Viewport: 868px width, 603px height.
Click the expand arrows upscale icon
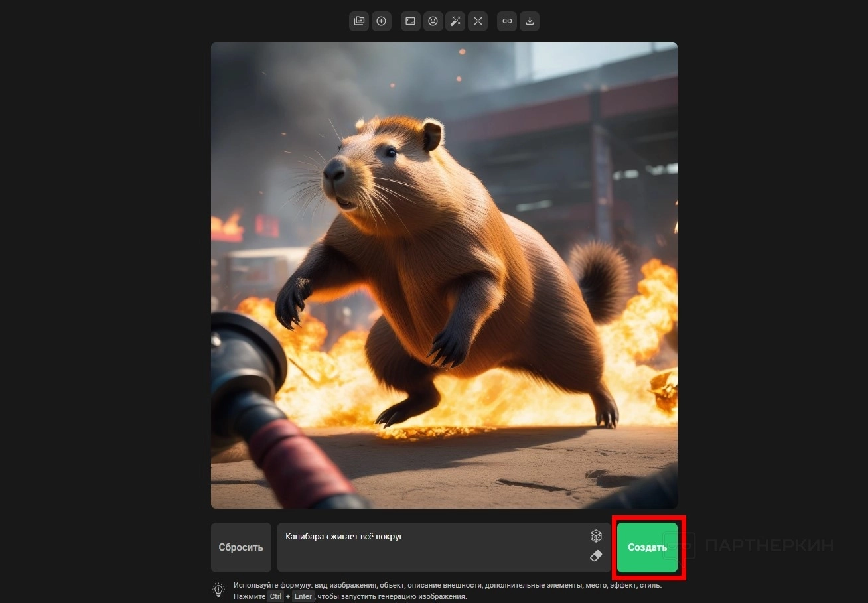tap(478, 21)
